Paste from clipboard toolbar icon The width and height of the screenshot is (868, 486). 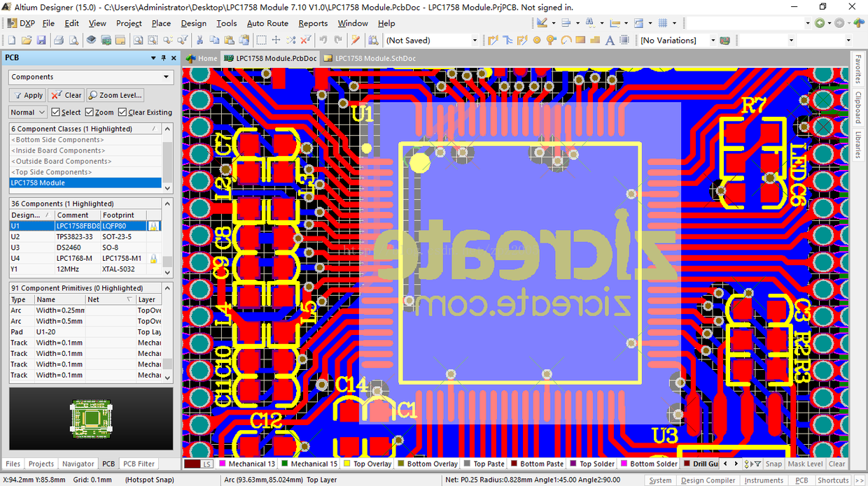click(x=229, y=40)
